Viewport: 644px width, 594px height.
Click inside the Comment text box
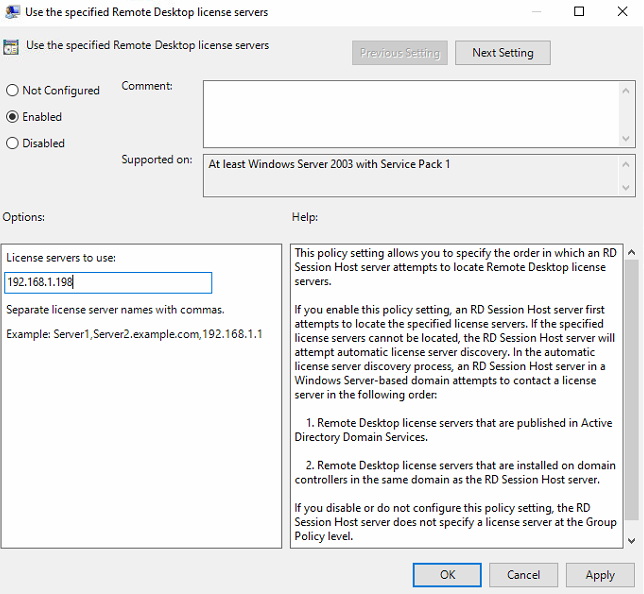[x=410, y=113]
